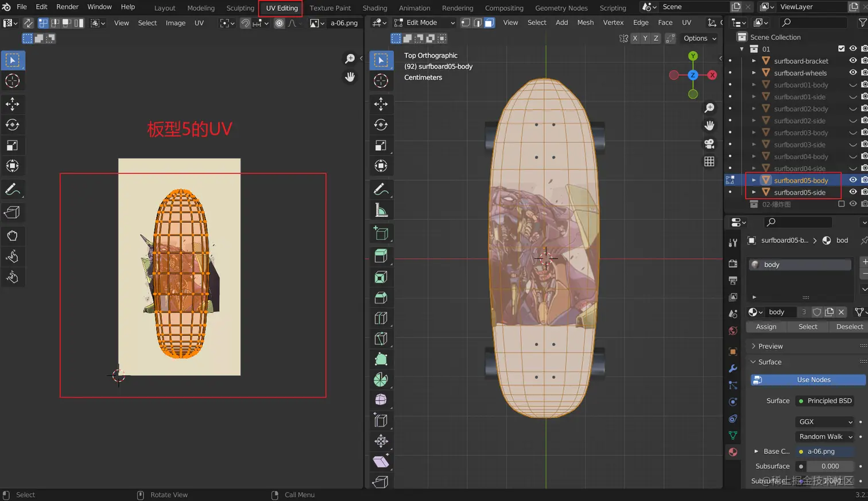Image resolution: width=868 pixels, height=501 pixels.
Task: Switch to orthographic/perspective grid toggle
Action: point(710,161)
